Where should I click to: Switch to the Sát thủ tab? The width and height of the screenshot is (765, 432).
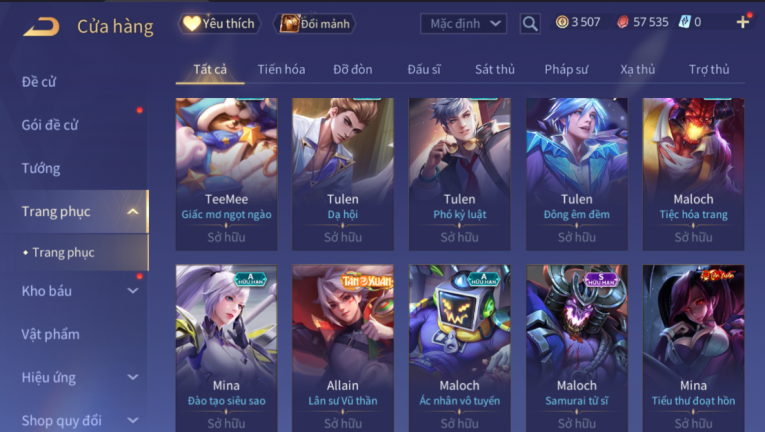coord(495,69)
